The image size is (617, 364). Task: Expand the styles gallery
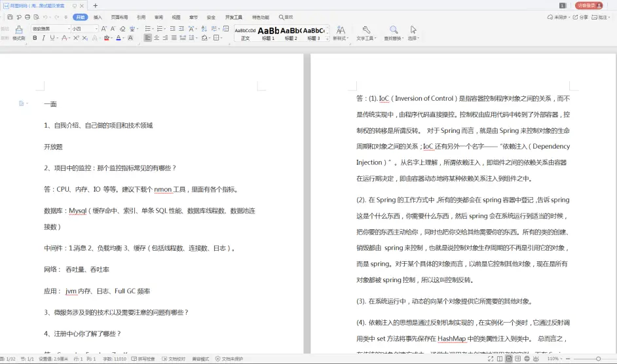pos(327,39)
